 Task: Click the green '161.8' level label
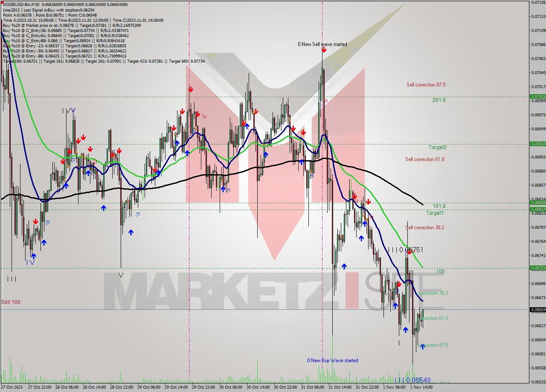click(439, 206)
